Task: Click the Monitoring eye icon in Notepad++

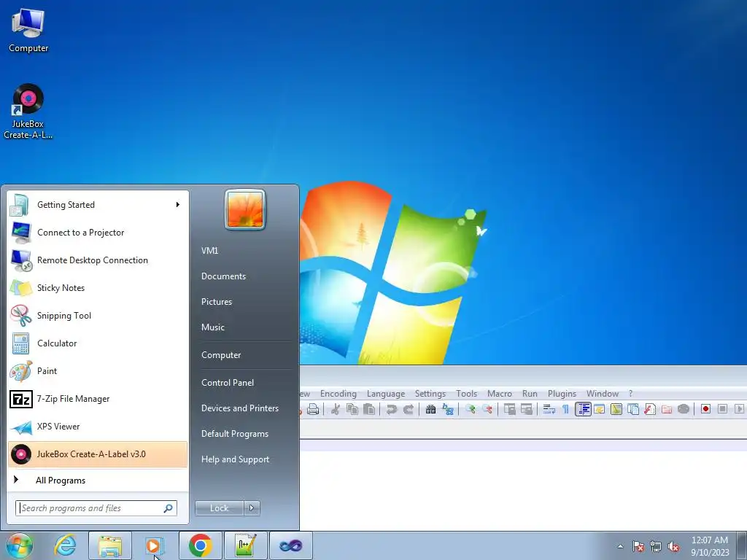Action: tap(683, 409)
